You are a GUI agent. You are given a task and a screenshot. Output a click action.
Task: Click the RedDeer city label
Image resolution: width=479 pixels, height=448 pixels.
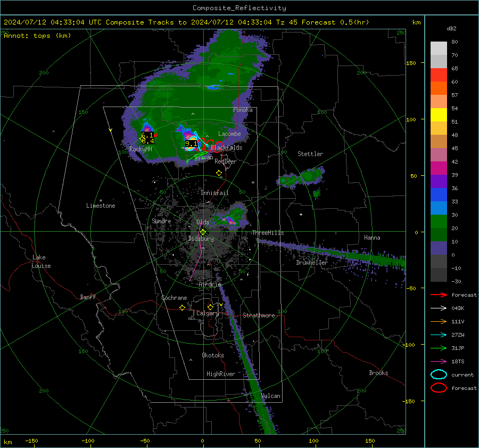point(226,161)
